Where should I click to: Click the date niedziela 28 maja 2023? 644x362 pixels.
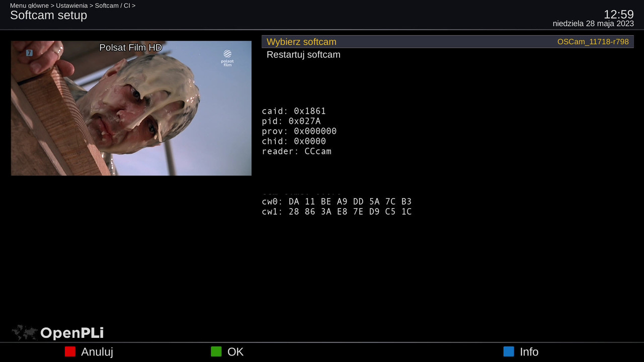point(593,24)
